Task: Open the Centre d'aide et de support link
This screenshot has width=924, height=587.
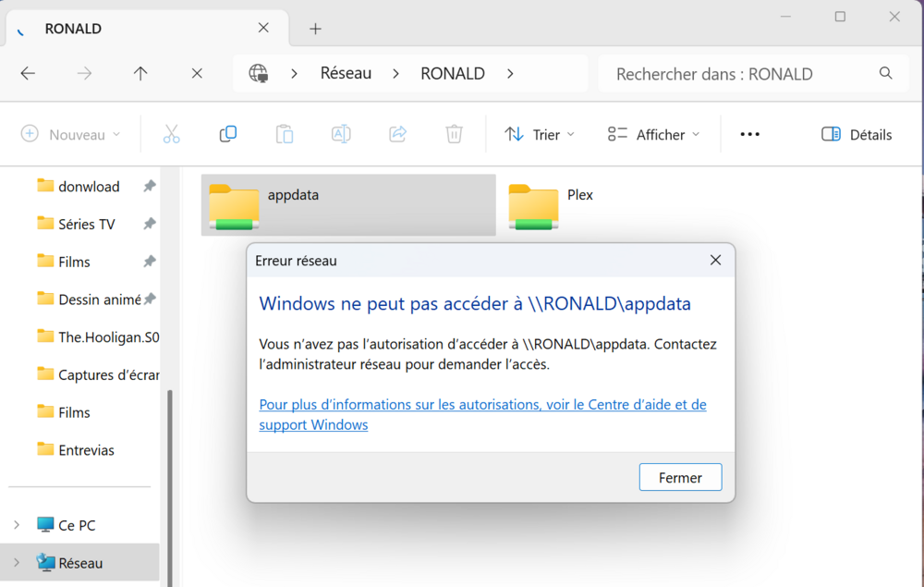Action: [482, 414]
